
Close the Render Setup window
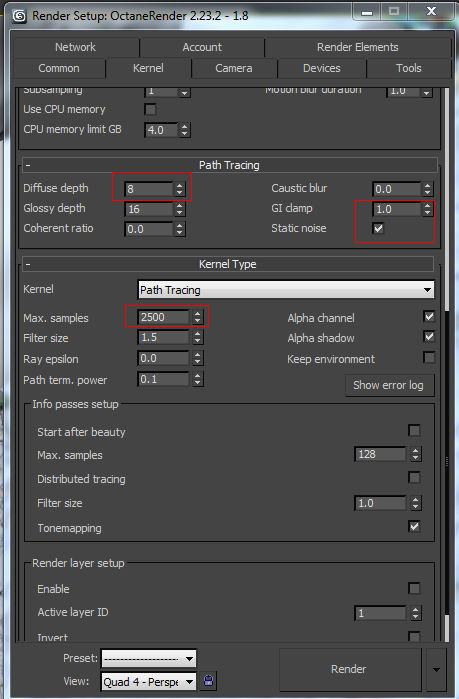point(431,11)
